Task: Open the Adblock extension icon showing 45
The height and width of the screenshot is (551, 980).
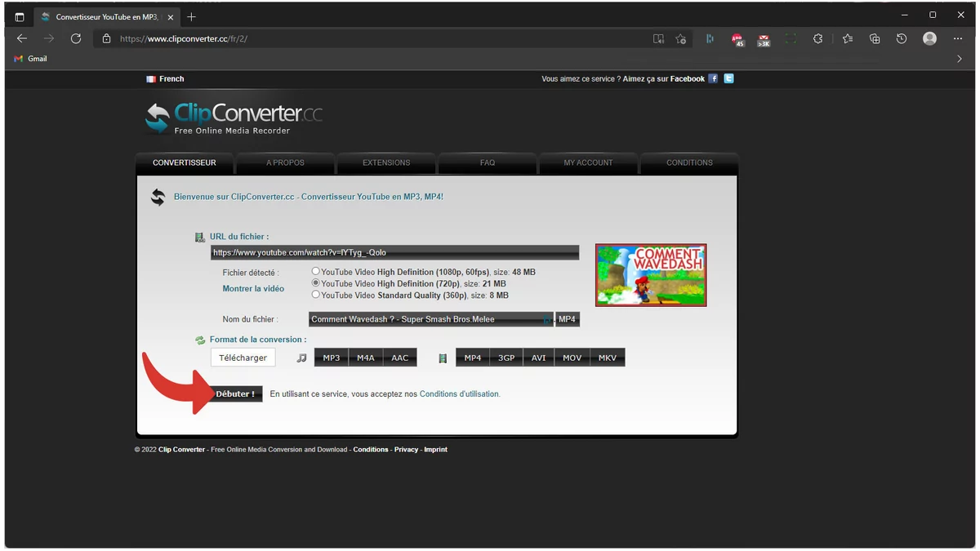Action: pyautogui.click(x=737, y=39)
